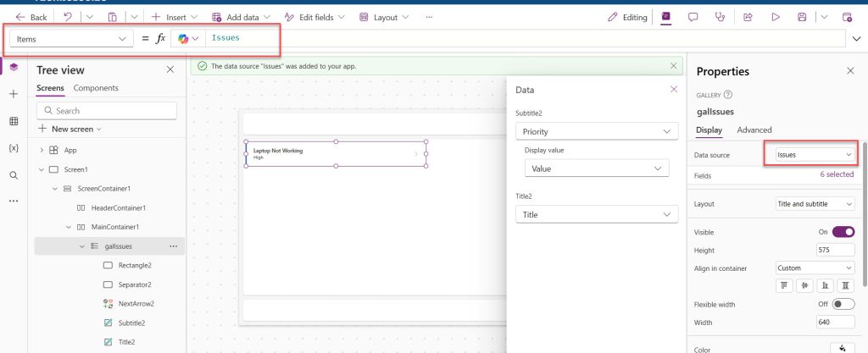Open the Data table sidebar icon
Image resolution: width=868 pixels, height=353 pixels.
(14, 121)
